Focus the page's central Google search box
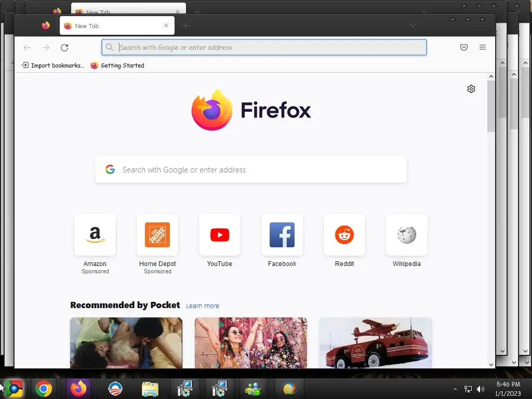This screenshot has width=532, height=399. (251, 170)
